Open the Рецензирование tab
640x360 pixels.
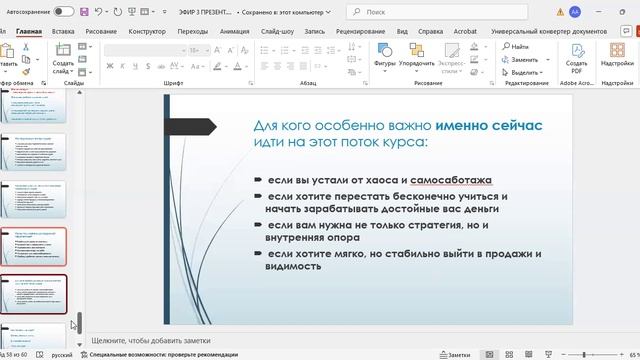[360, 31]
